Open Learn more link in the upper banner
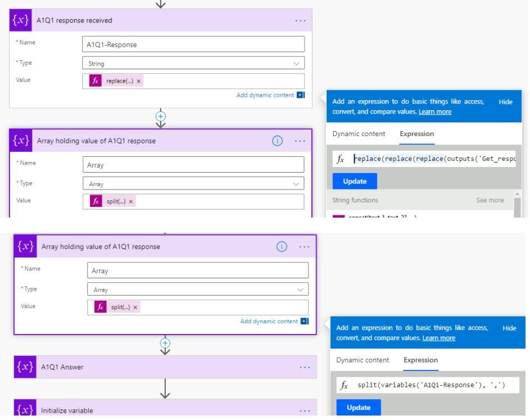The image size is (530, 420). click(434, 111)
